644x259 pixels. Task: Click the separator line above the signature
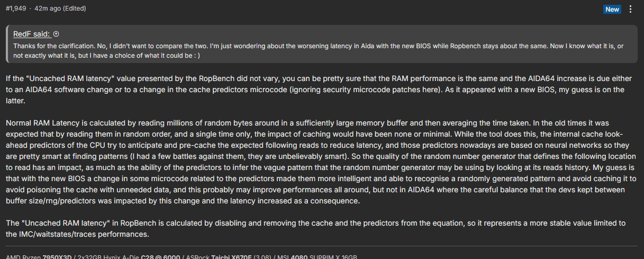pyautogui.click(x=322, y=246)
